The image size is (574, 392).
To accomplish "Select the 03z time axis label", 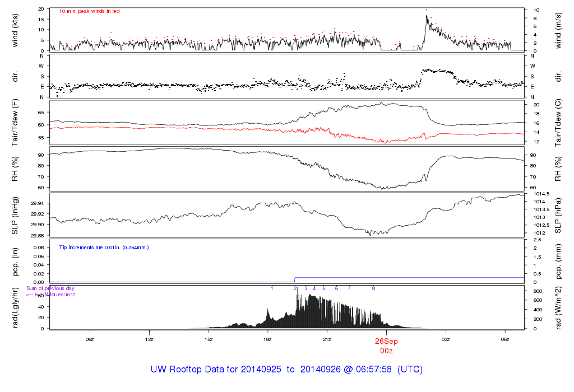I will pyautogui.click(x=446, y=339).
